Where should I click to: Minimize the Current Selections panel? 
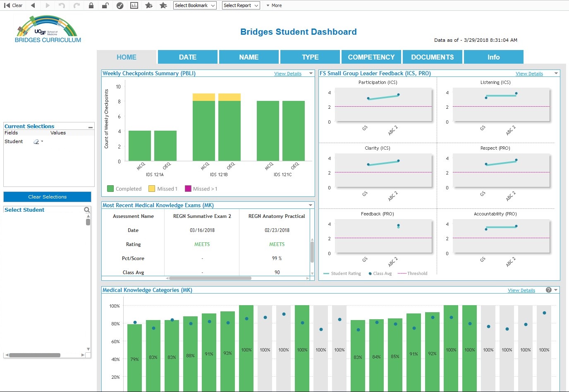(x=91, y=127)
